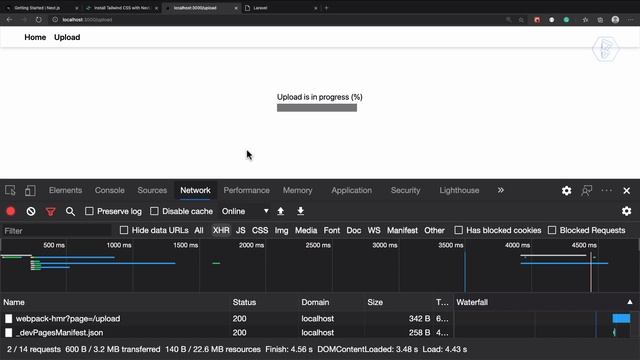Open a new browser tab
Screen dimensions: 640x360
326,8
